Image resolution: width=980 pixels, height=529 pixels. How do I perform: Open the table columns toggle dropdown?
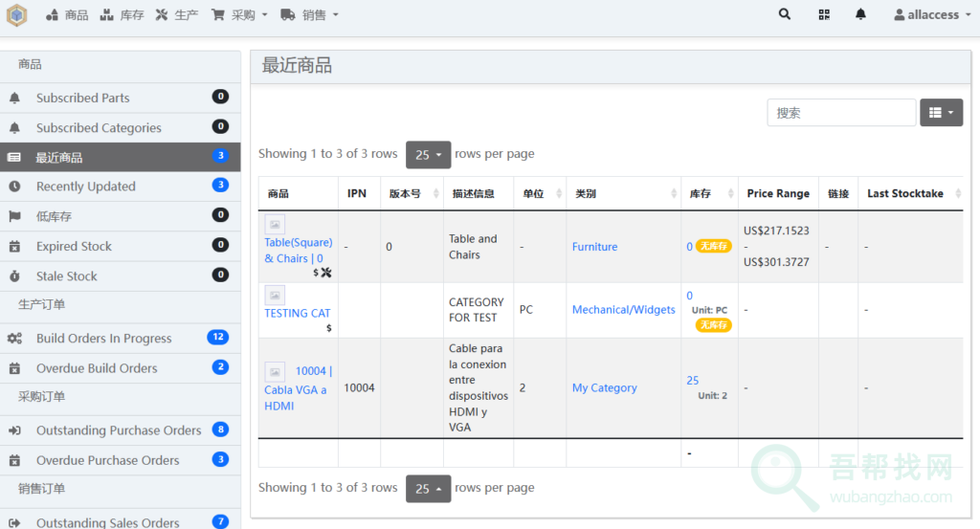pyautogui.click(x=941, y=113)
